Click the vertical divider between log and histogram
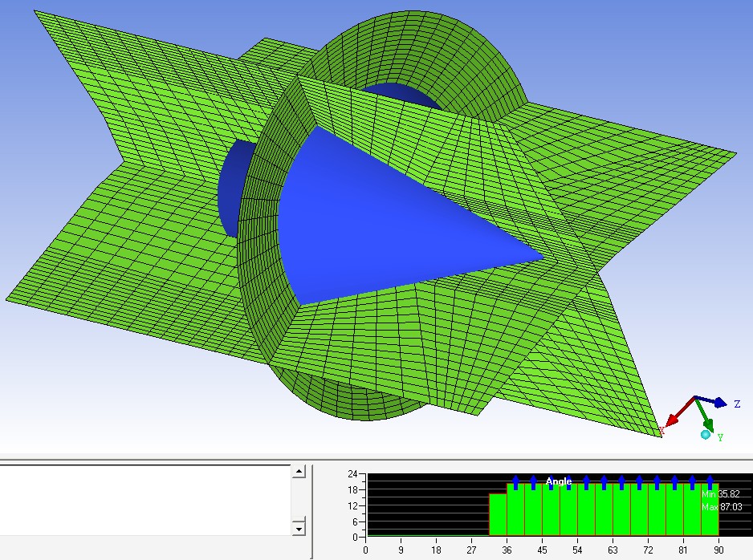The image size is (753, 560). click(311, 509)
